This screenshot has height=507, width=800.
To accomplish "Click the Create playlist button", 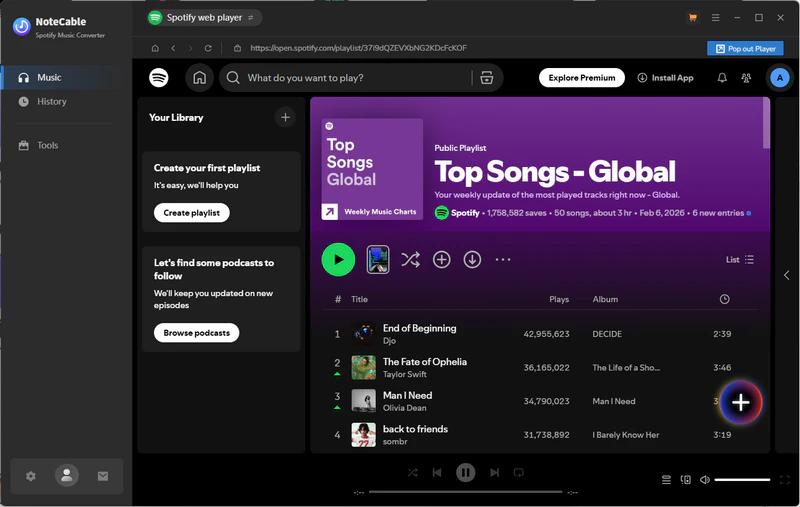I will pyautogui.click(x=192, y=213).
